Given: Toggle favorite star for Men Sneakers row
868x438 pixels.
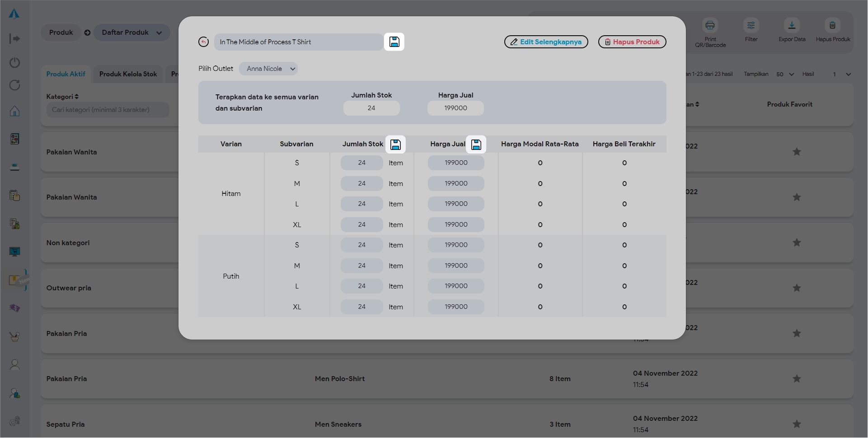Looking at the screenshot, I should point(797,424).
